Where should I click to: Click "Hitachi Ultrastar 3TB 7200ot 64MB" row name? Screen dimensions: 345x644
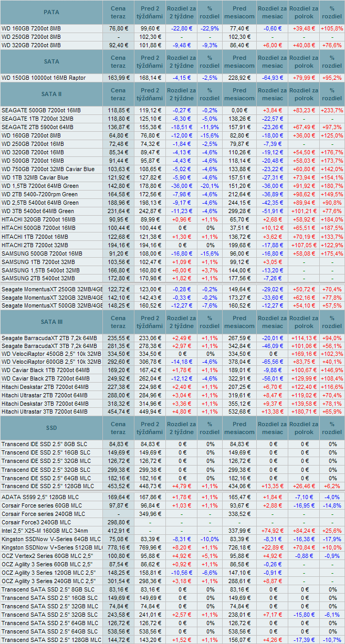(45, 411)
